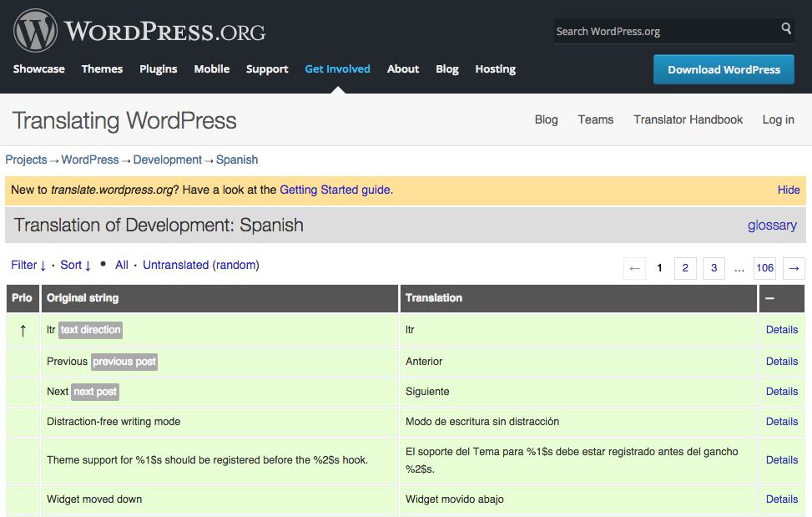The width and height of the screenshot is (812, 517).
Task: Click priority up arrow in ltr row
Action: (x=23, y=330)
